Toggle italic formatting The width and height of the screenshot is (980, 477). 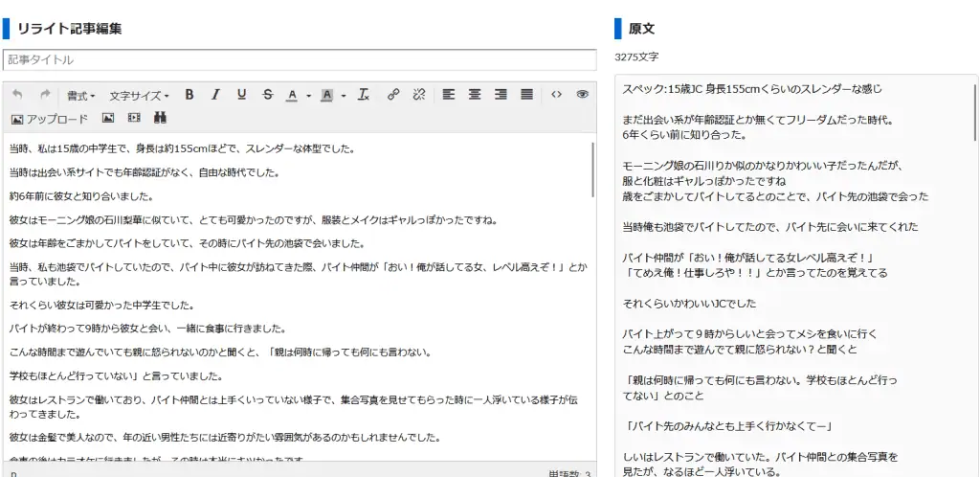tap(215, 95)
